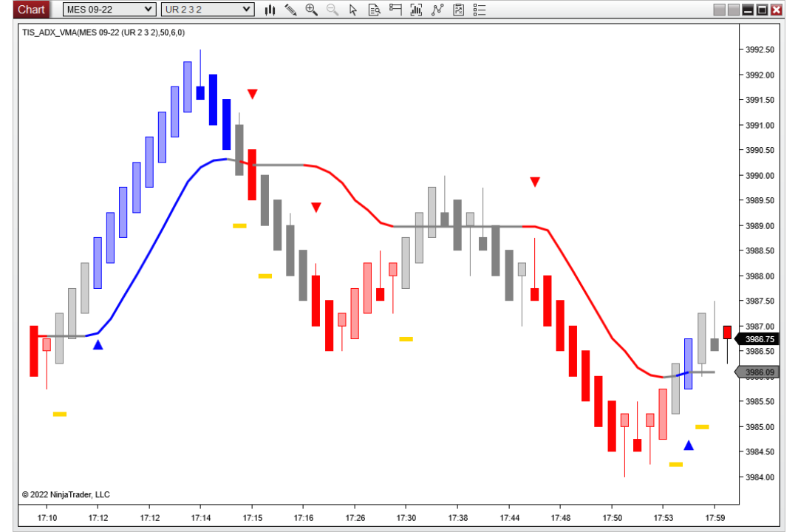798x532 pixels.
Task: Open the indicators line-graph icon
Action: click(x=437, y=10)
